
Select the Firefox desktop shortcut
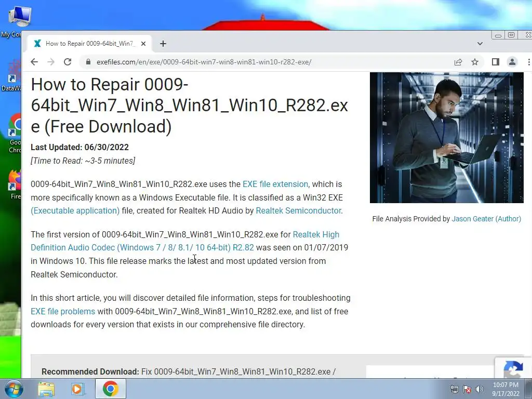(x=15, y=184)
